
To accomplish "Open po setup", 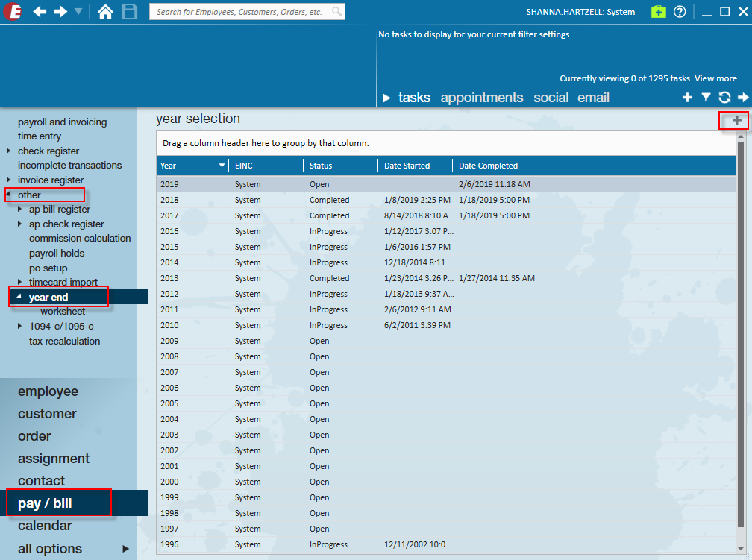I will [x=48, y=268].
